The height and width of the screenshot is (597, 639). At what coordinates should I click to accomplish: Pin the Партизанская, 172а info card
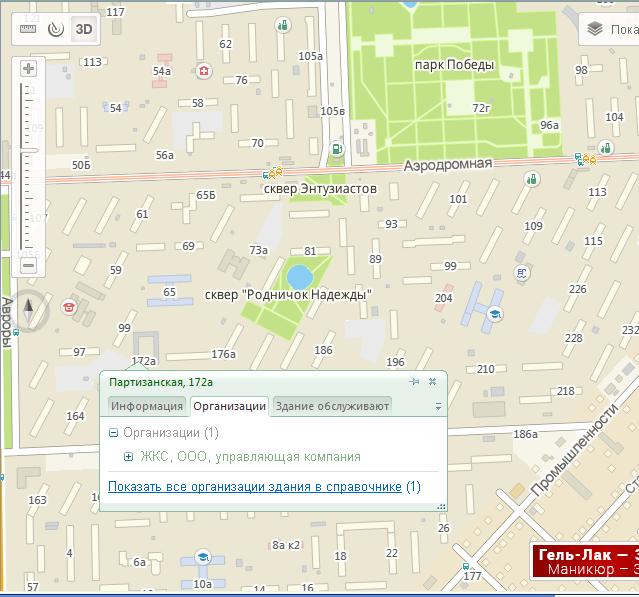[x=414, y=382]
